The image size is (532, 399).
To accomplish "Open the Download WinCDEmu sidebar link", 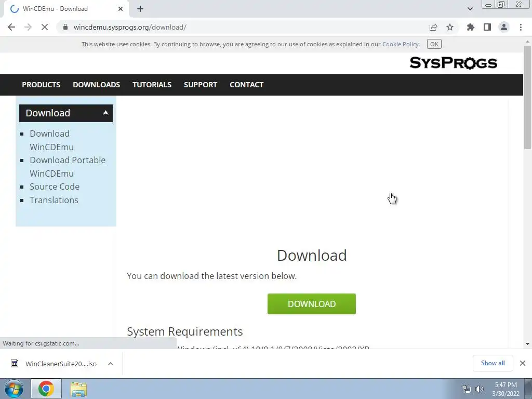I will 51,140.
